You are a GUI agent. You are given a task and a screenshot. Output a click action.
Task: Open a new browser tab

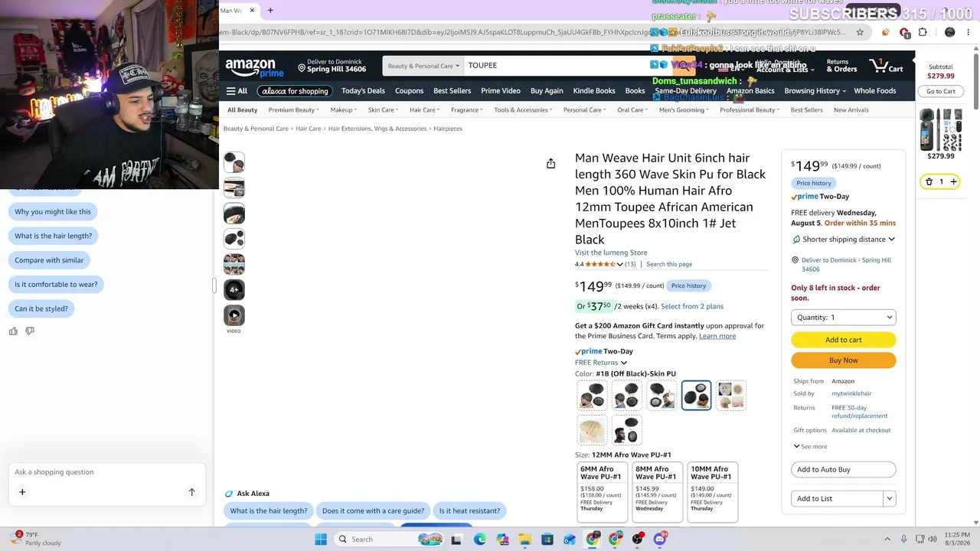[x=269, y=11]
